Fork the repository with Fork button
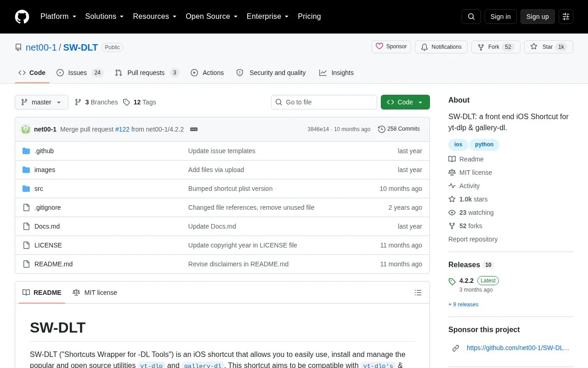 click(496, 47)
